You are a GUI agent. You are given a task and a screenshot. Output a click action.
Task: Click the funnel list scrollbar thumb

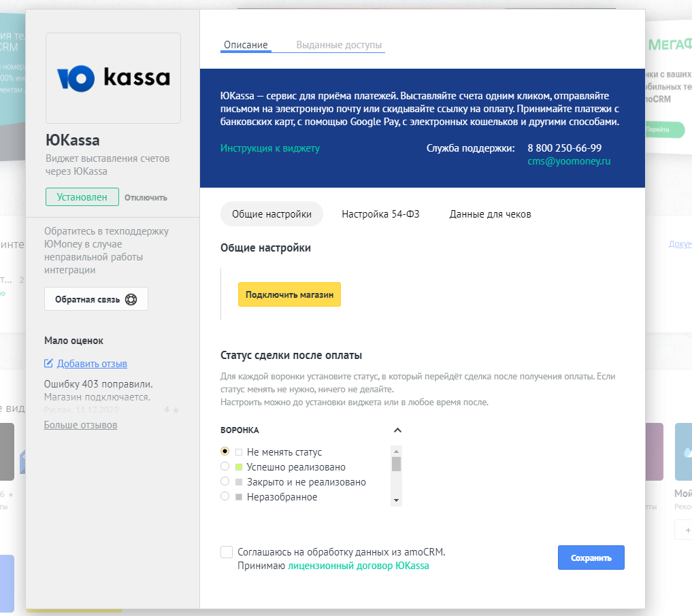[396, 464]
